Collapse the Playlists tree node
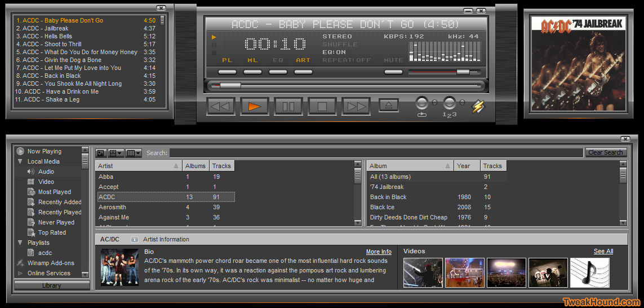 click(x=20, y=243)
